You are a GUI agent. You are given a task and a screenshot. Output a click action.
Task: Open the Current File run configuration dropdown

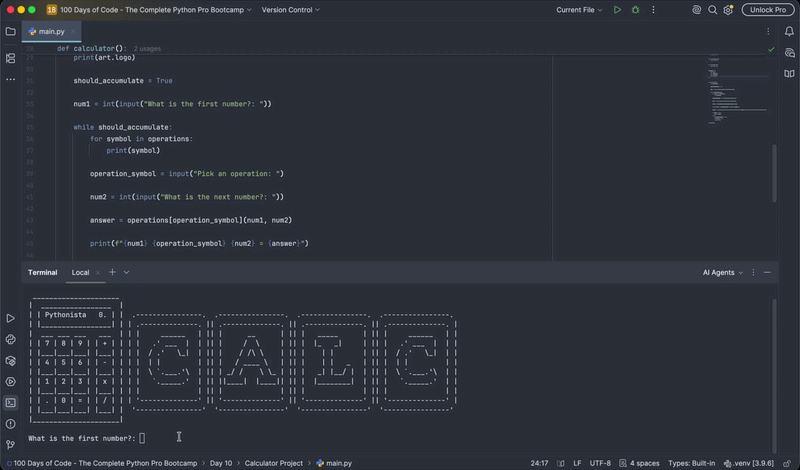point(579,10)
